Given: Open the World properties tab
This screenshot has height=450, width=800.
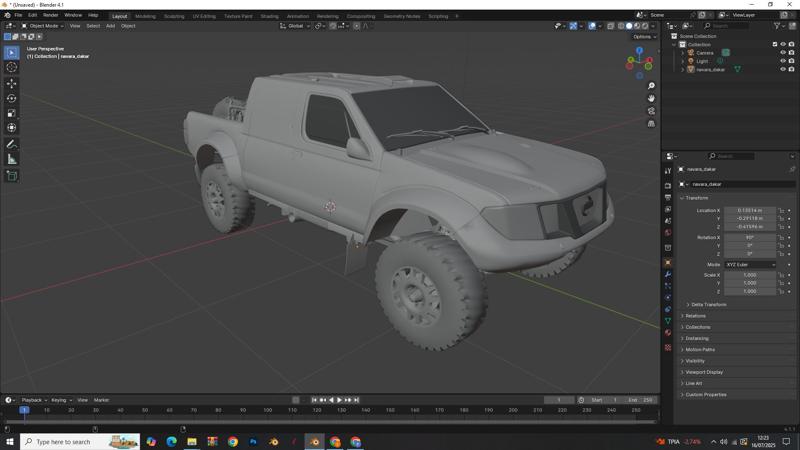Looking at the screenshot, I should 668,233.
